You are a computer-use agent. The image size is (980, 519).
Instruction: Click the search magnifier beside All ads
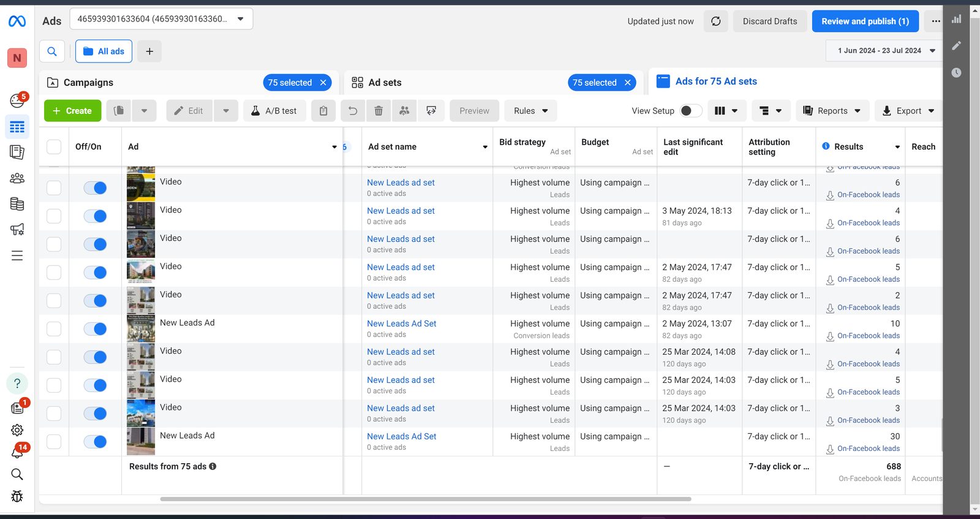coord(52,51)
